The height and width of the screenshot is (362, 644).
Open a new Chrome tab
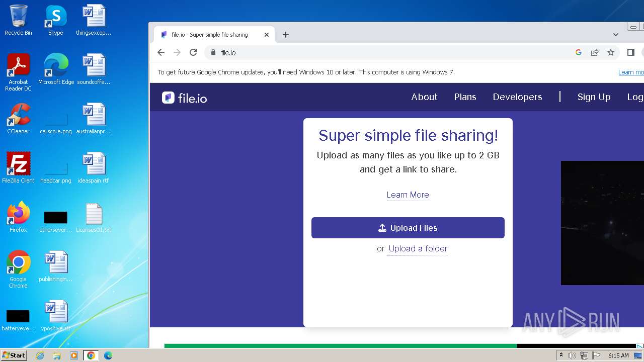pos(286,35)
